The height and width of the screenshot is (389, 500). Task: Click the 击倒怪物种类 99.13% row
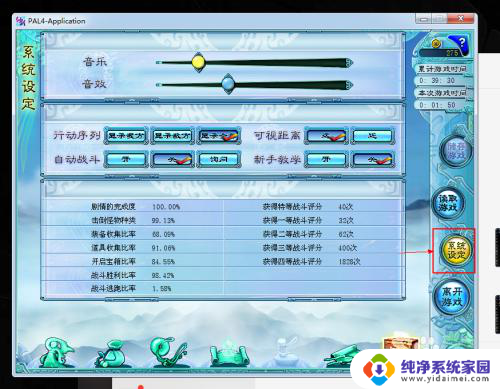click(x=133, y=220)
